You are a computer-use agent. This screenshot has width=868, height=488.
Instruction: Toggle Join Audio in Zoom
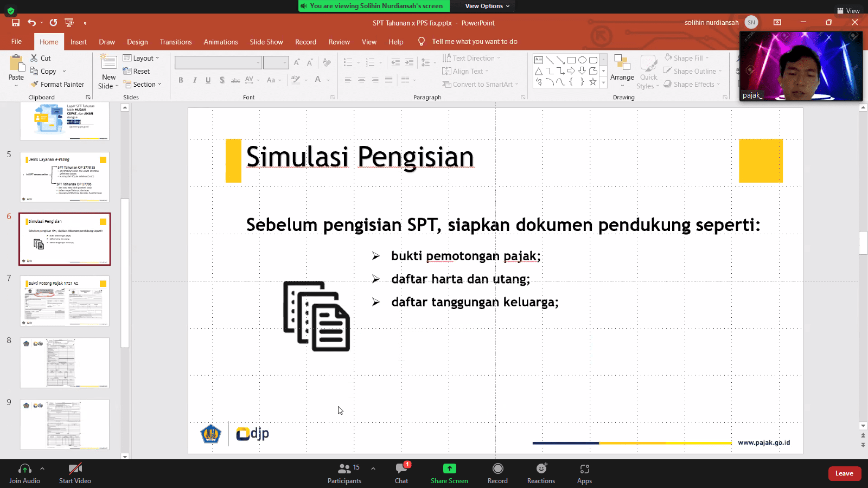point(24,473)
